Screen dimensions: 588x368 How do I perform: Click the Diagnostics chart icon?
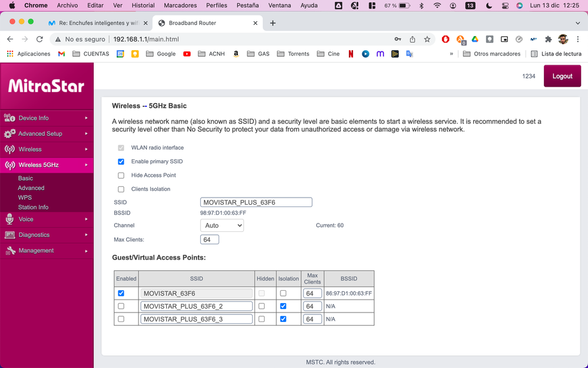pyautogui.click(x=9, y=235)
